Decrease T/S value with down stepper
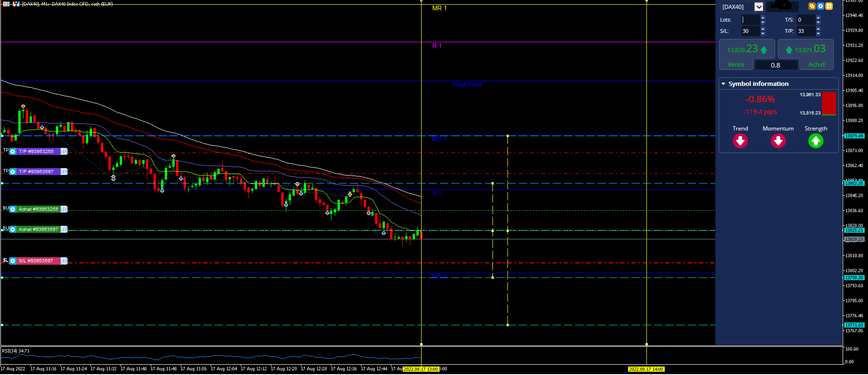868x375 pixels. (818, 22)
